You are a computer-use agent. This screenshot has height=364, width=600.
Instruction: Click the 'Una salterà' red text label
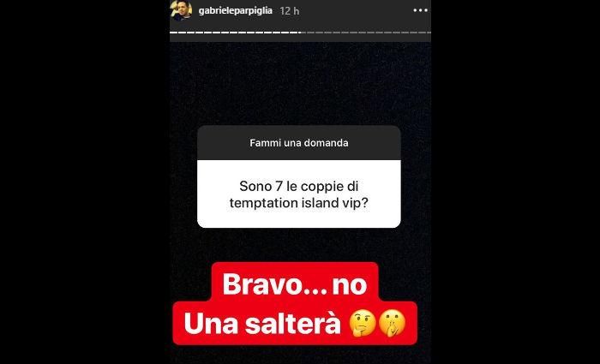(x=262, y=324)
